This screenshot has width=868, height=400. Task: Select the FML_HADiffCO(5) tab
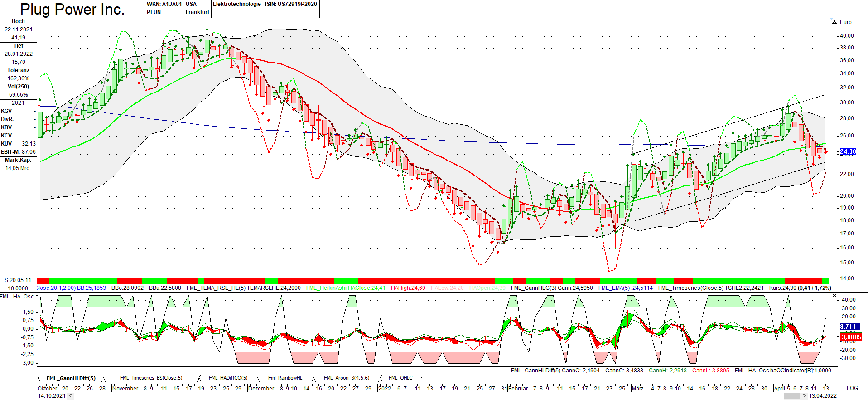[228, 378]
